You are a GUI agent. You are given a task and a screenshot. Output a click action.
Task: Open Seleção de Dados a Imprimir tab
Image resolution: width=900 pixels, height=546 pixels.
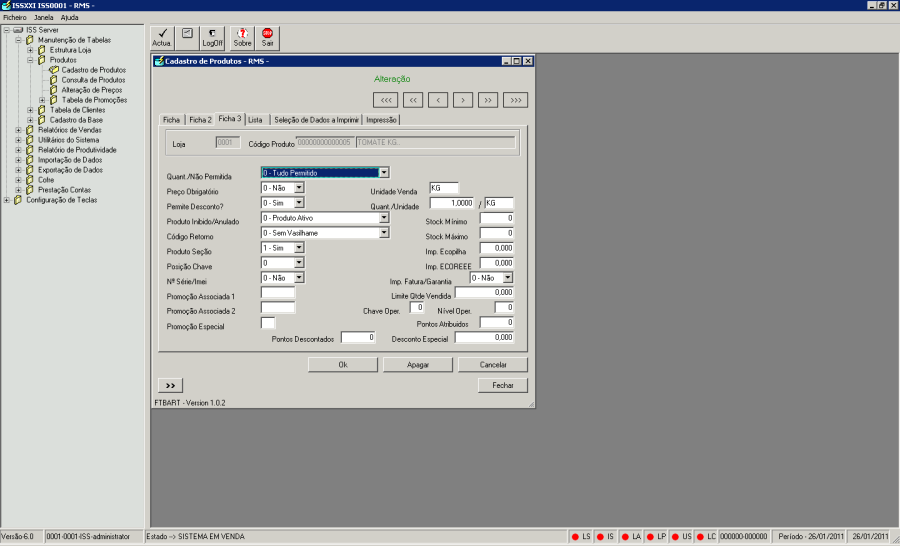pyautogui.click(x=316, y=120)
